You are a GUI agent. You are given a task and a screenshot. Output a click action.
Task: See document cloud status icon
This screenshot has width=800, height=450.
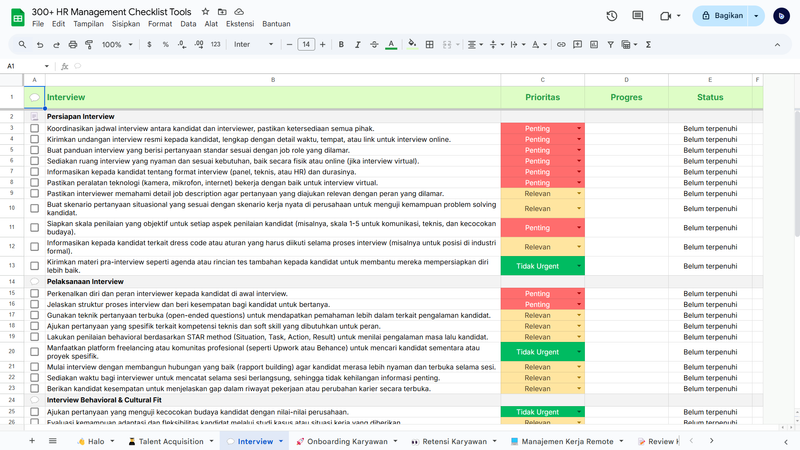[239, 12]
